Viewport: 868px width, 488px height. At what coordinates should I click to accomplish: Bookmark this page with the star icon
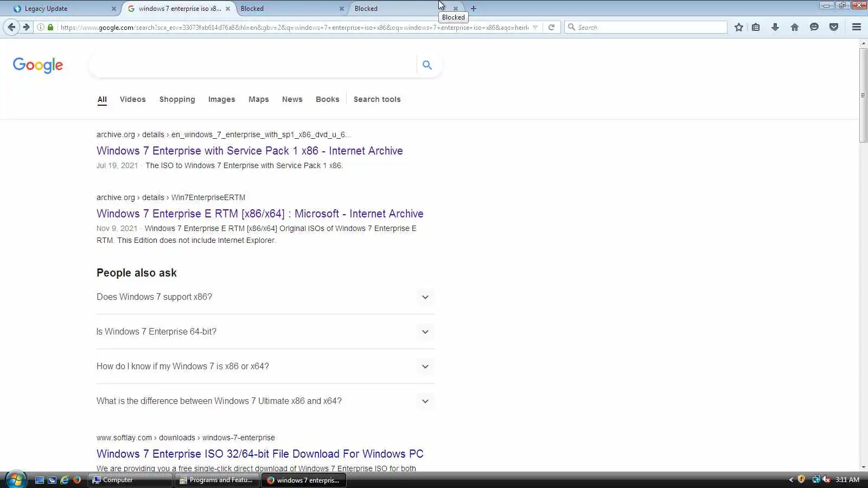pyautogui.click(x=738, y=27)
